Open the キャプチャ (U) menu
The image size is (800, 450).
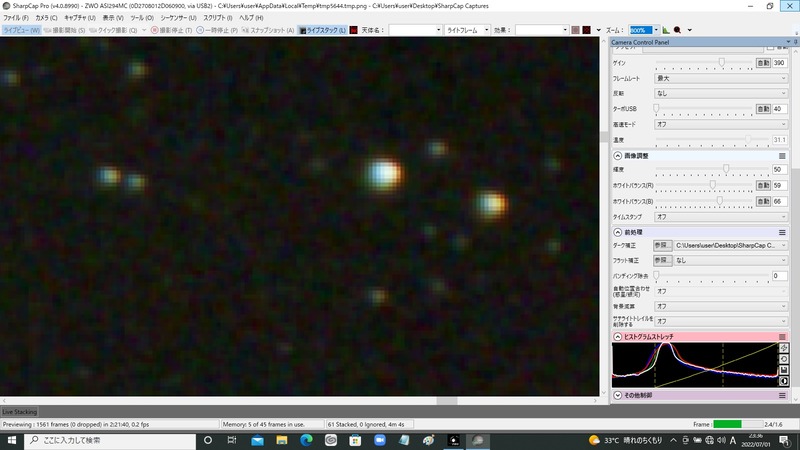point(80,18)
